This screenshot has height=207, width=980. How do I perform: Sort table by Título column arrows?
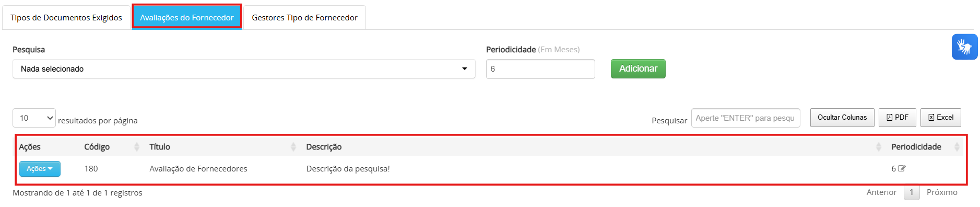pos(293,147)
